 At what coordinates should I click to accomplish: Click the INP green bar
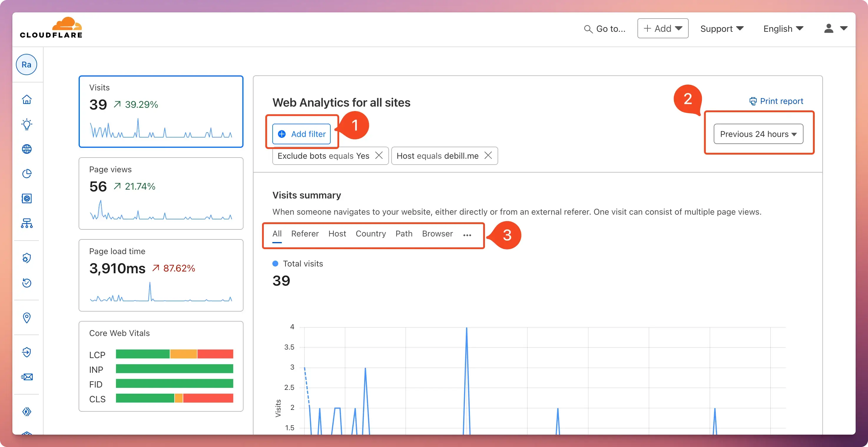click(x=174, y=369)
